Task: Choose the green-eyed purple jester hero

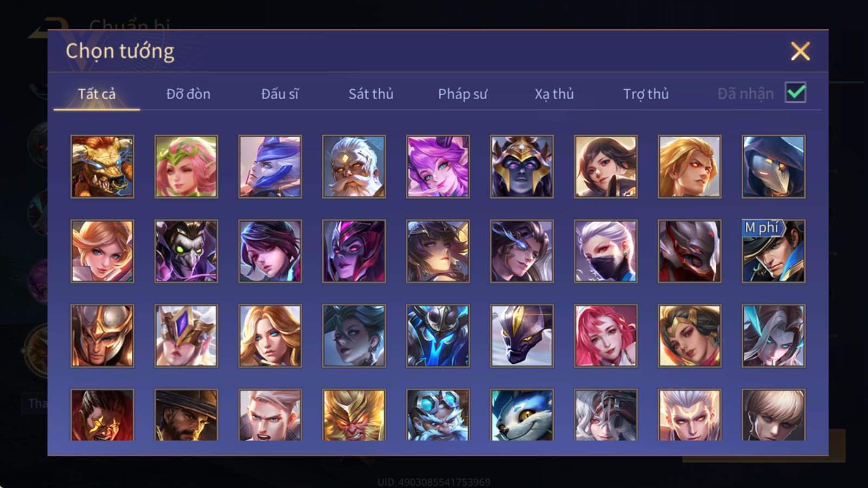Action: coord(186,251)
